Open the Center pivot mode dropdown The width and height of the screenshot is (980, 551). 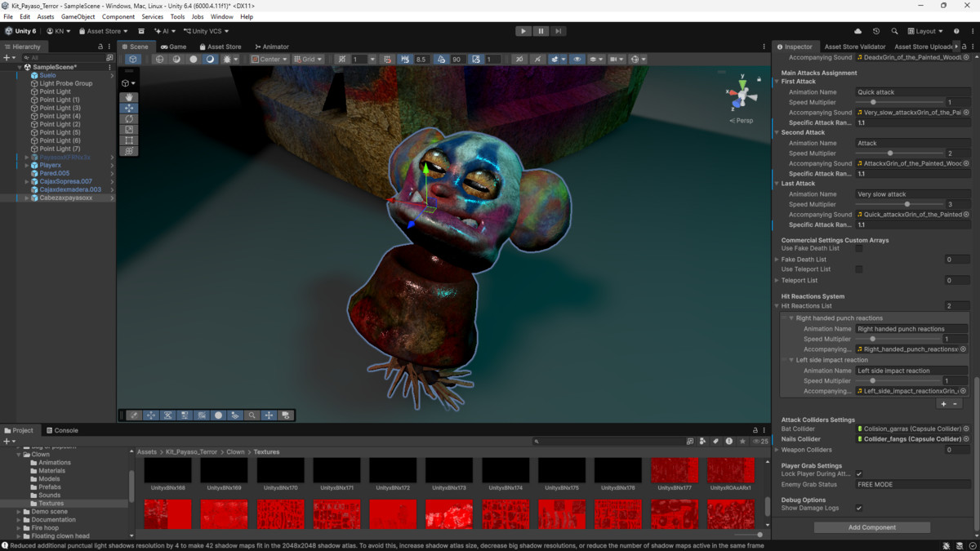[269, 59]
